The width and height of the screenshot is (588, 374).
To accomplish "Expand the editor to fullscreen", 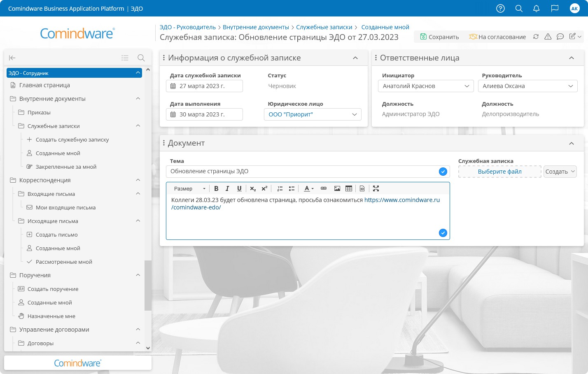I will pyautogui.click(x=376, y=188).
